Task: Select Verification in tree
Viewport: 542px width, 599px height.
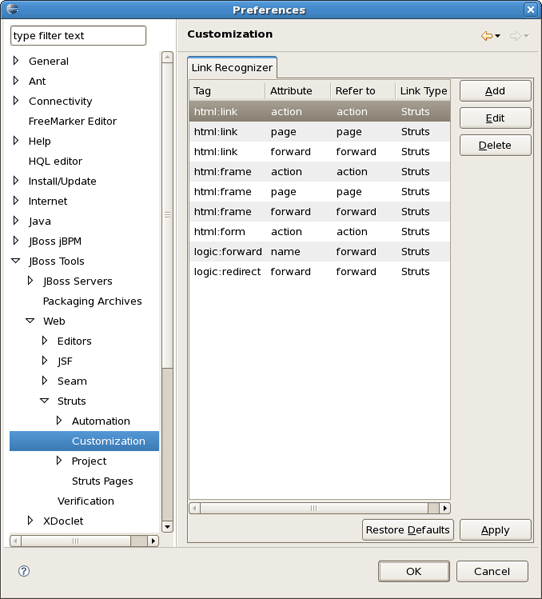Action: [86, 501]
